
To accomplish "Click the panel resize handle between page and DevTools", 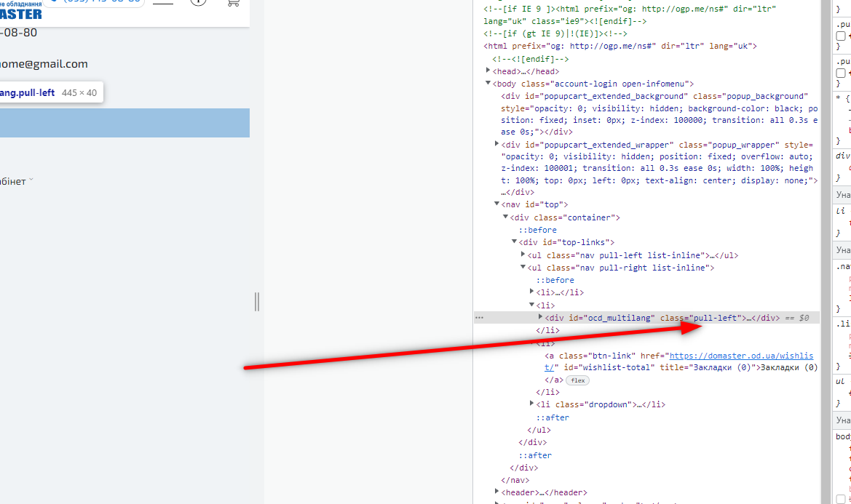I will [x=256, y=301].
